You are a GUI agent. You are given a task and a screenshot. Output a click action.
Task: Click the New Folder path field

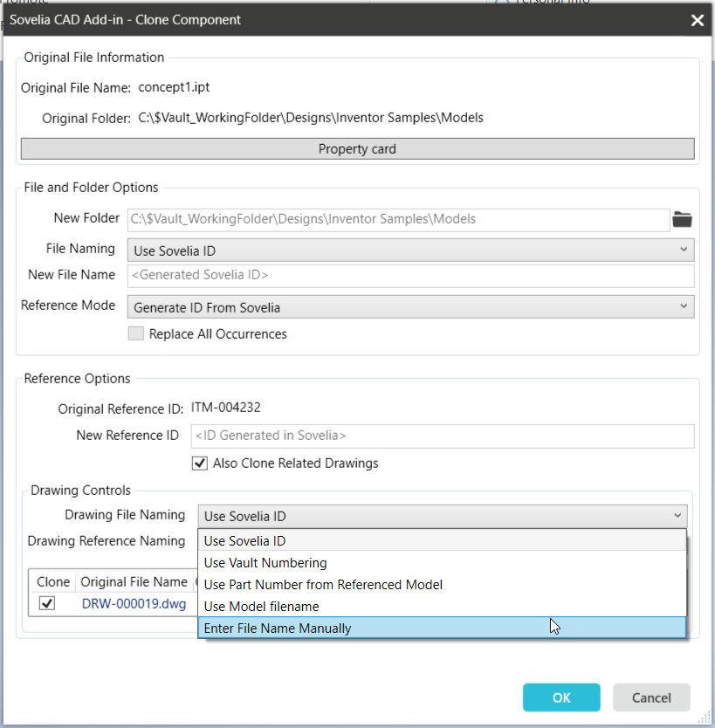[398, 220]
